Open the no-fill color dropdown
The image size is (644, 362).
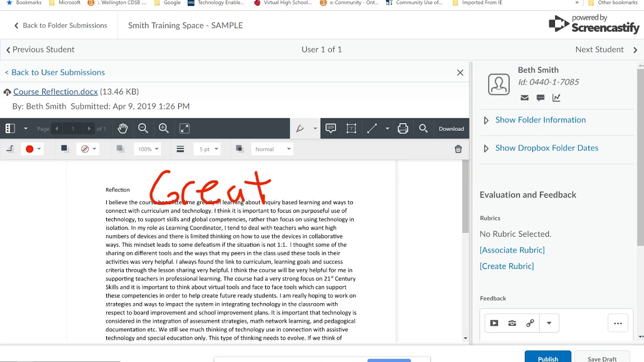[89, 149]
